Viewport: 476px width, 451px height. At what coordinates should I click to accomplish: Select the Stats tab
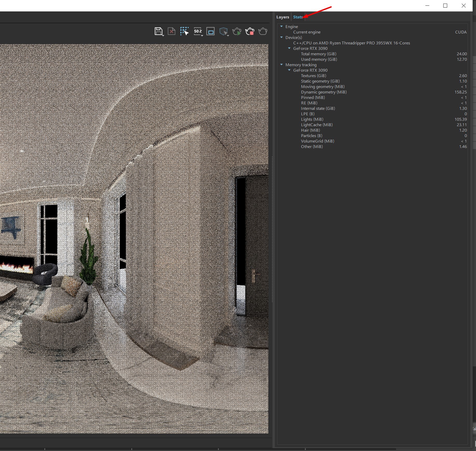[298, 17]
